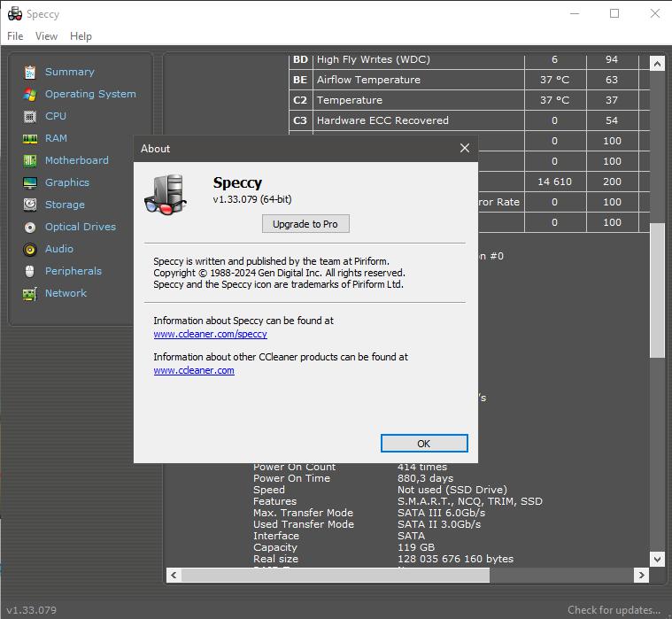Click the Motherboard icon in sidebar
The width and height of the screenshot is (672, 619).
coord(30,160)
